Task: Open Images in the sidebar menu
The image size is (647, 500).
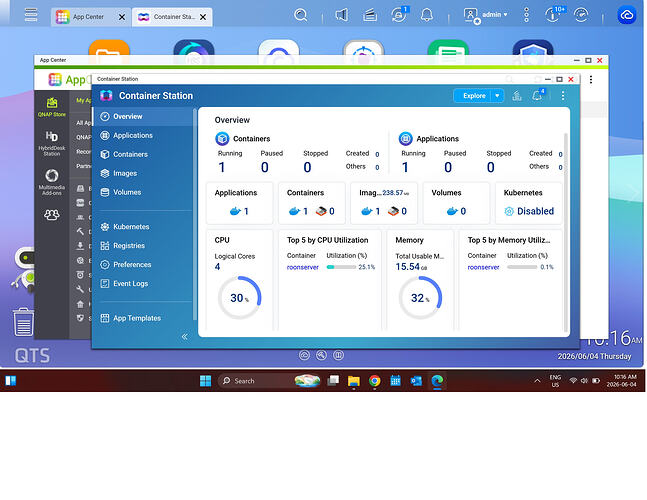Action: [125, 173]
